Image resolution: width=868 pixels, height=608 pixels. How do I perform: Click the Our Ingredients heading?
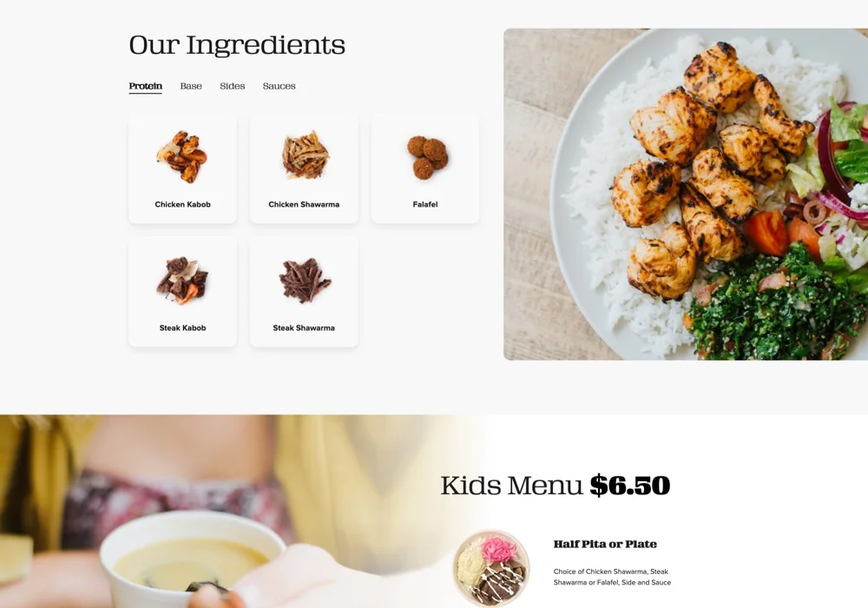237,45
